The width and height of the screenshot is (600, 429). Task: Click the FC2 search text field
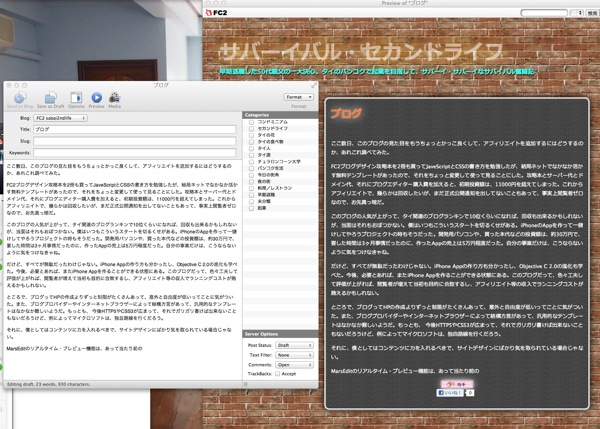click(x=544, y=13)
